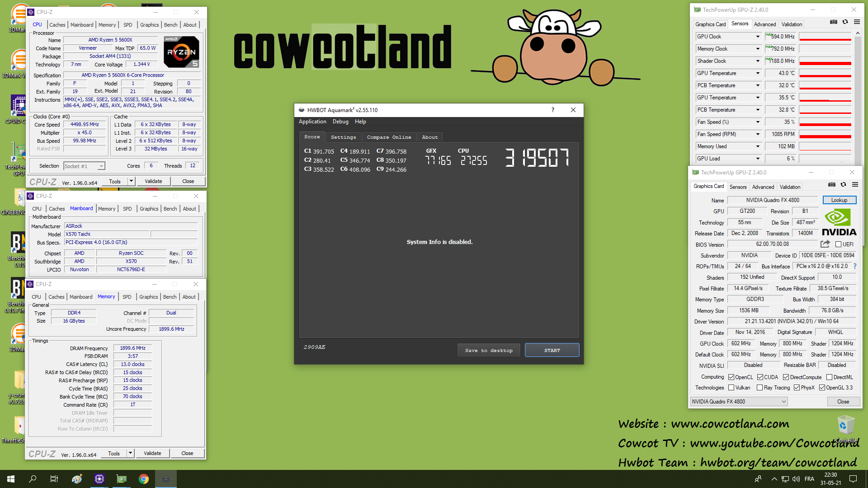The height and width of the screenshot is (488, 868).
Task: Toggle DirectCompute checkbox
Action: click(786, 377)
